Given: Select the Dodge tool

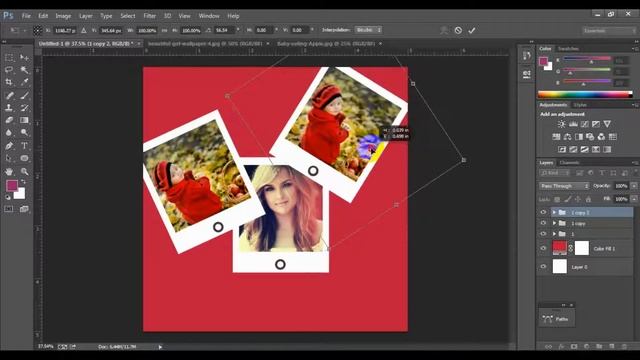Looking at the screenshot, I should tap(24, 133).
